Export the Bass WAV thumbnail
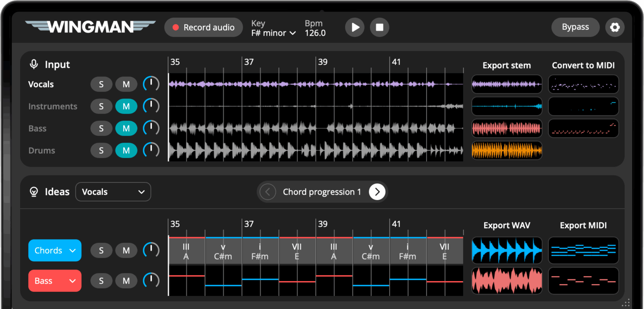This screenshot has height=309, width=644. pos(507,281)
